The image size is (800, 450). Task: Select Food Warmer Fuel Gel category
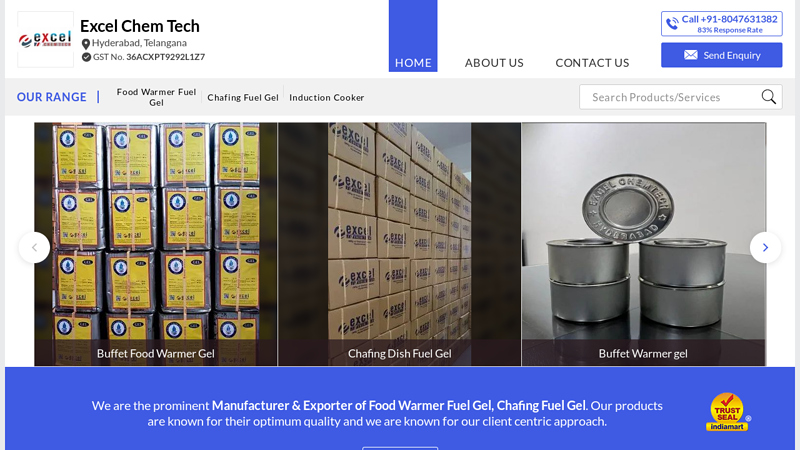(x=156, y=97)
